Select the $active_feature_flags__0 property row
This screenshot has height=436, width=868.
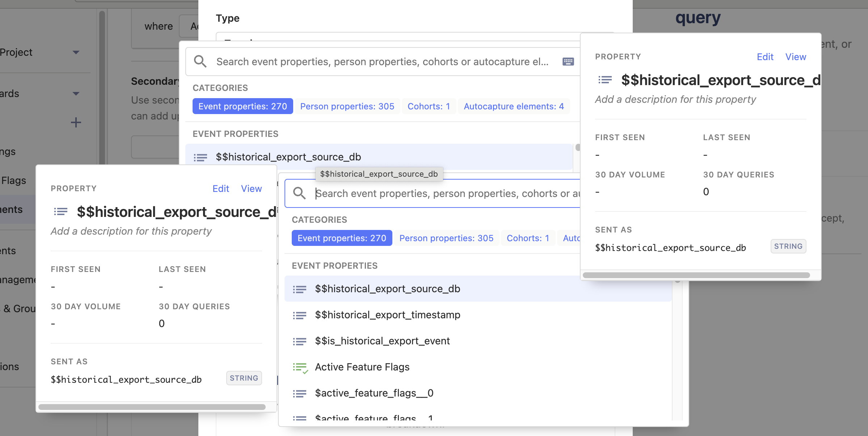[374, 393]
